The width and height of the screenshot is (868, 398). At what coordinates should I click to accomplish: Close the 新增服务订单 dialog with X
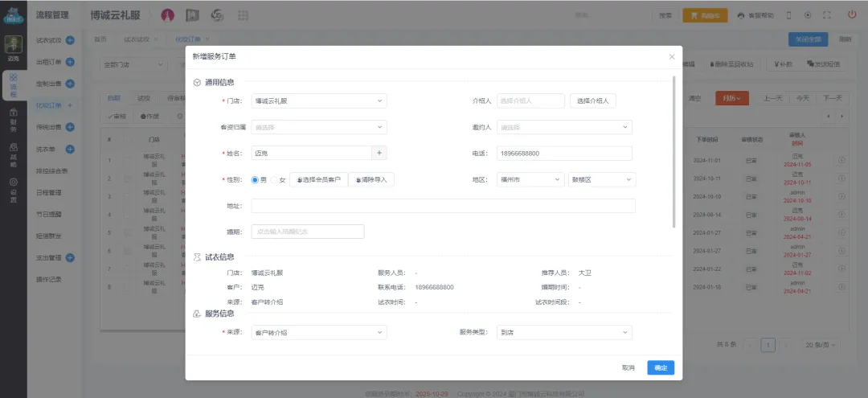click(672, 56)
